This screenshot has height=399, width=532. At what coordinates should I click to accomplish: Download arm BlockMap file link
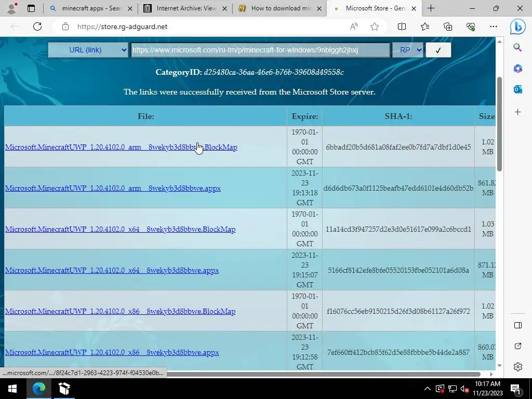coord(121,147)
